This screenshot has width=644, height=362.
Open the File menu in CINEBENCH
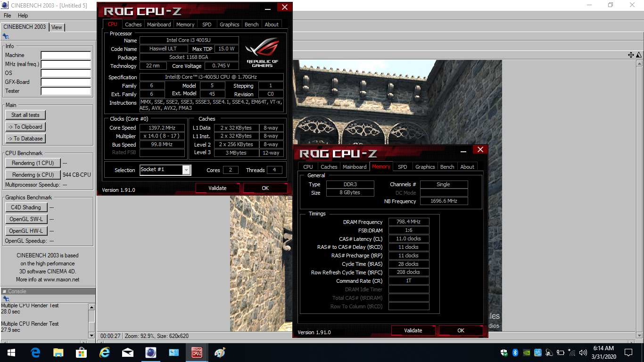point(8,16)
